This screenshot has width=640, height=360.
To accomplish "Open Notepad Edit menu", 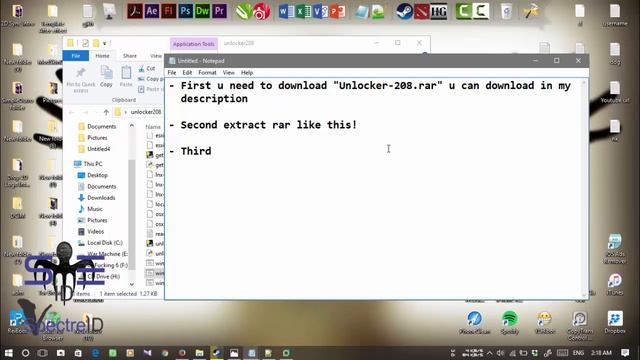I will point(187,73).
